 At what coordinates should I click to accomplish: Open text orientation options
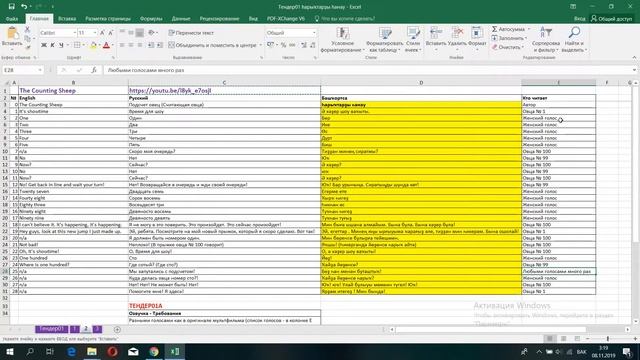[x=153, y=33]
